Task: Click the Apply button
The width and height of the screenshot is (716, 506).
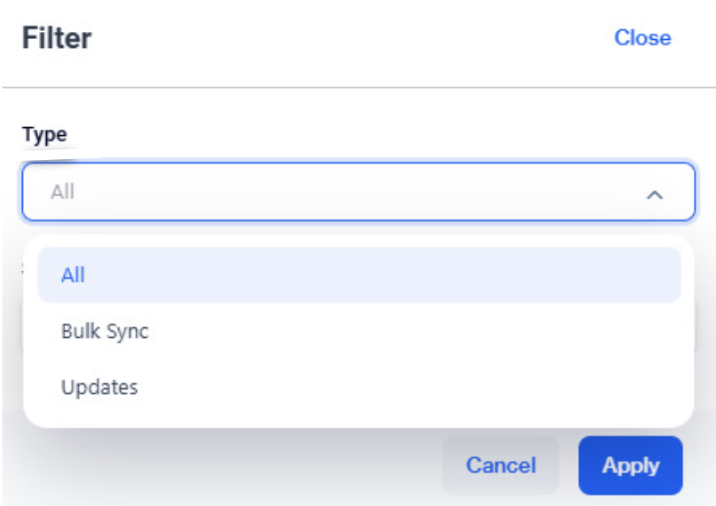Action: pos(630,465)
